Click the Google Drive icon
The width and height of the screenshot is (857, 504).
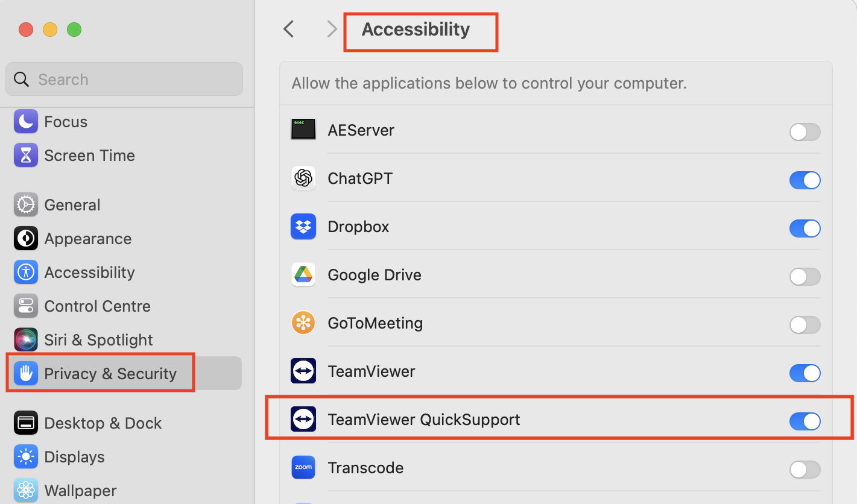click(303, 275)
